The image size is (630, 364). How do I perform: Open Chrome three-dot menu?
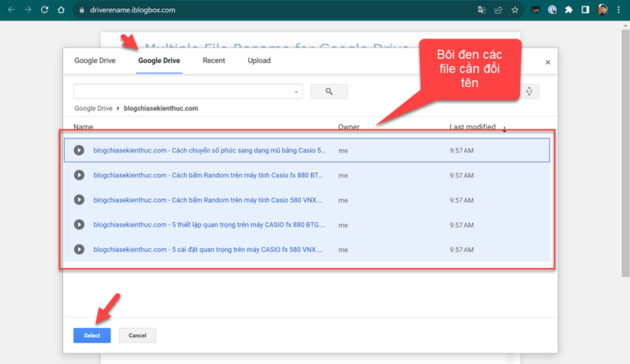point(619,10)
